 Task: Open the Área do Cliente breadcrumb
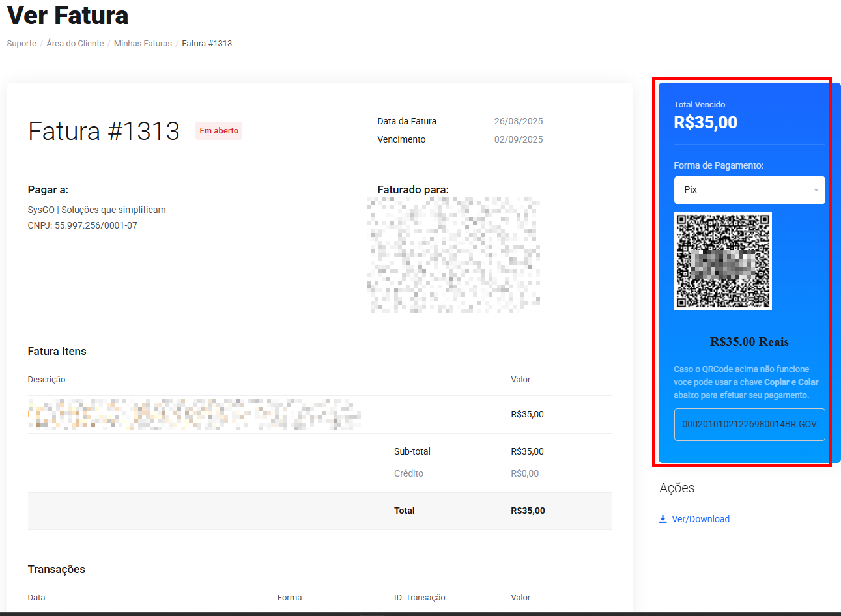(x=75, y=44)
